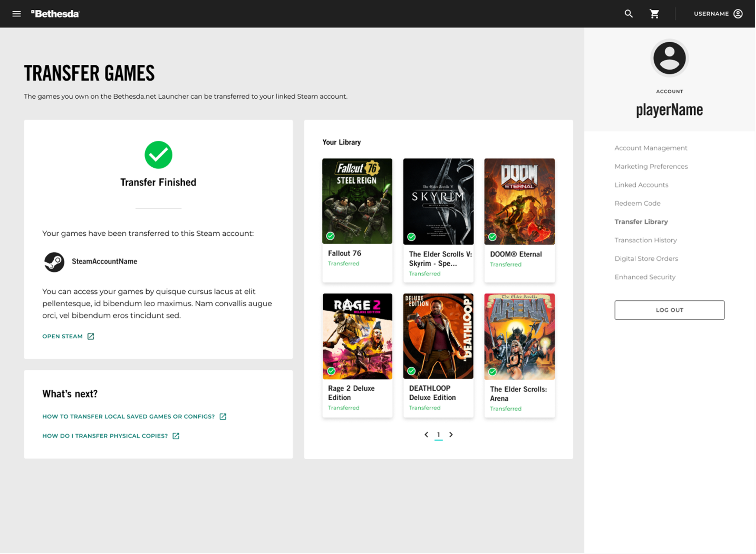This screenshot has height=554, width=756.
Task: Click the green check badge on Fallout 76
Action: (x=331, y=236)
